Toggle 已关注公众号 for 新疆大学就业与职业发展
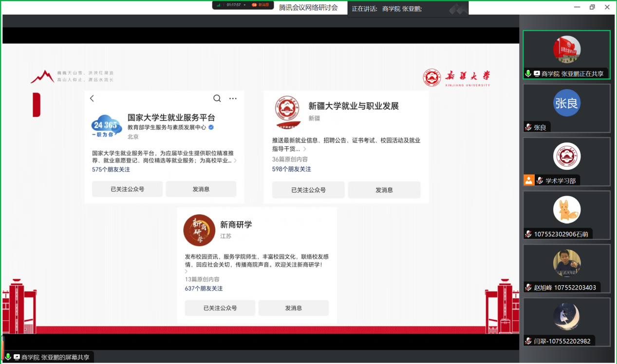This screenshot has height=364, width=617. click(x=308, y=190)
